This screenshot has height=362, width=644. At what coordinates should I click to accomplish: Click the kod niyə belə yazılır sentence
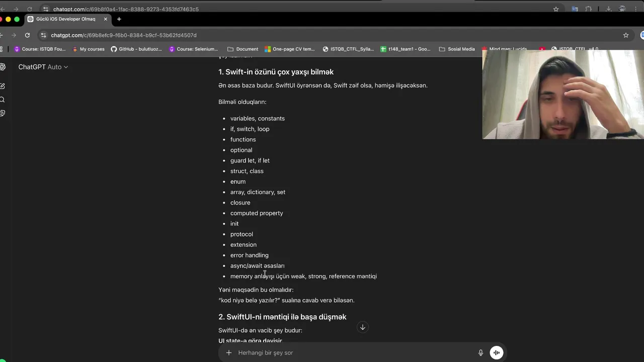coord(286,301)
